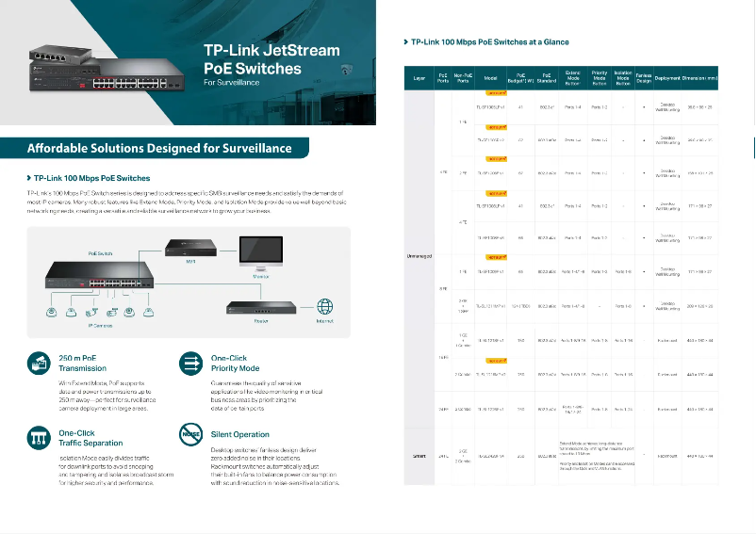
Task: Click the Fanless Design column header
Action: [643, 78]
